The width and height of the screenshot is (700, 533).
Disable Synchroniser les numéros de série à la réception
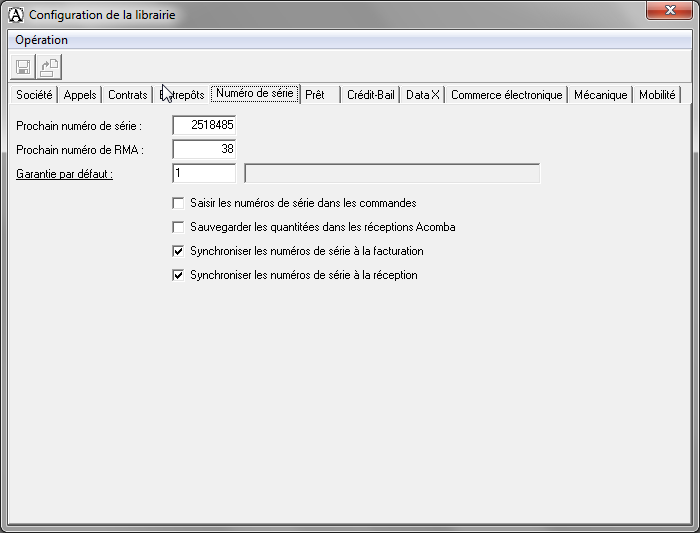(x=179, y=275)
